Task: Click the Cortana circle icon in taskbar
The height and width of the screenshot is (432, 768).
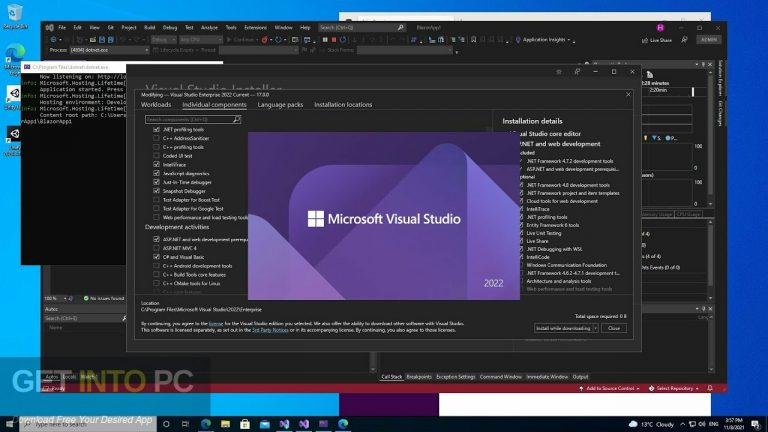Action: [166, 424]
